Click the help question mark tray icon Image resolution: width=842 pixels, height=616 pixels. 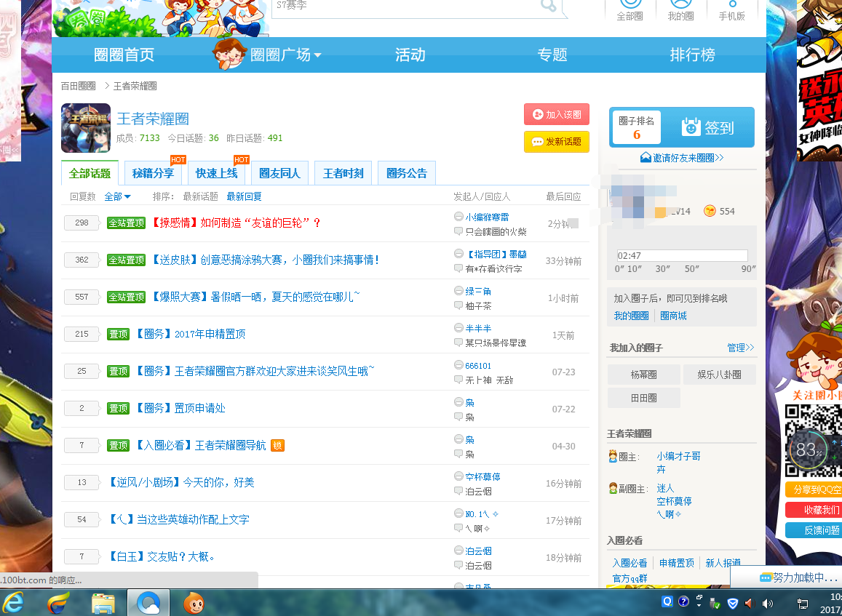point(683,602)
